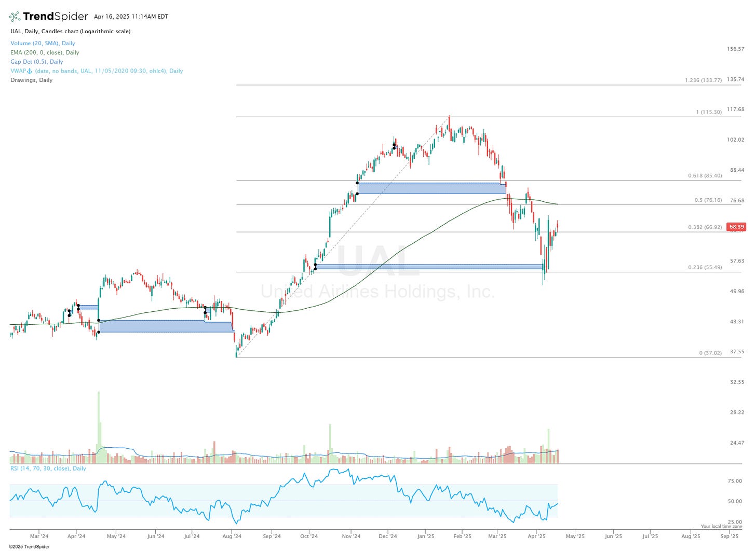Click the Fibonacci label '0.5 (76.16)'
The height and width of the screenshot is (551, 756).
click(708, 200)
